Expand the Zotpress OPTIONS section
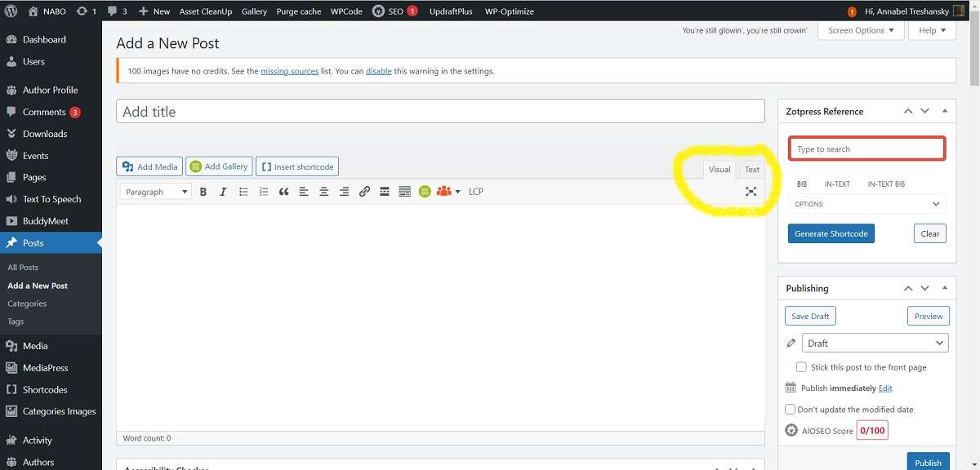 867,204
